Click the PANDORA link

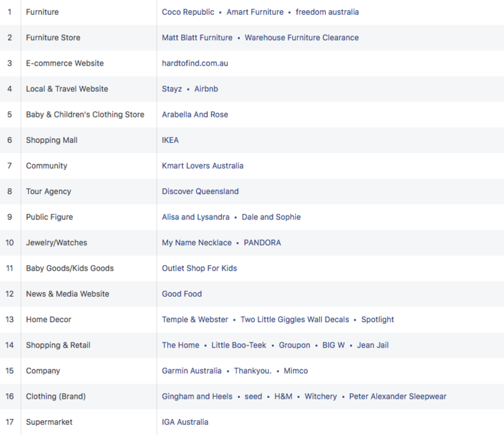(262, 242)
